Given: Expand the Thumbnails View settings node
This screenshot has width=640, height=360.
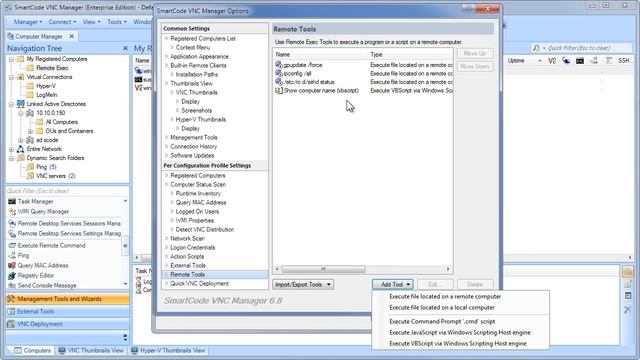Looking at the screenshot, I should click(167, 83).
